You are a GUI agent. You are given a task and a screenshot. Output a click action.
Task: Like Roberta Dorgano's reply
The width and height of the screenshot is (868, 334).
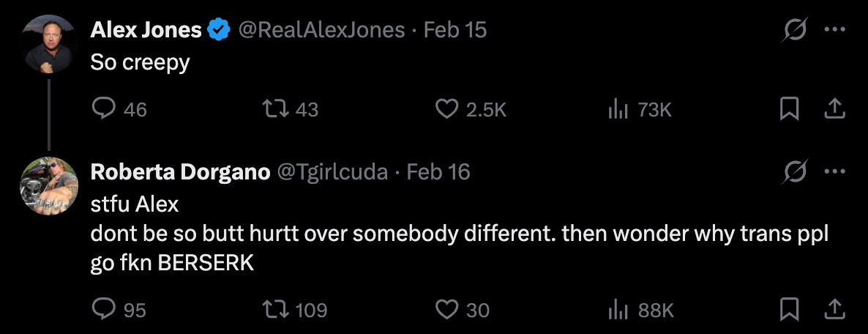pyautogui.click(x=446, y=310)
